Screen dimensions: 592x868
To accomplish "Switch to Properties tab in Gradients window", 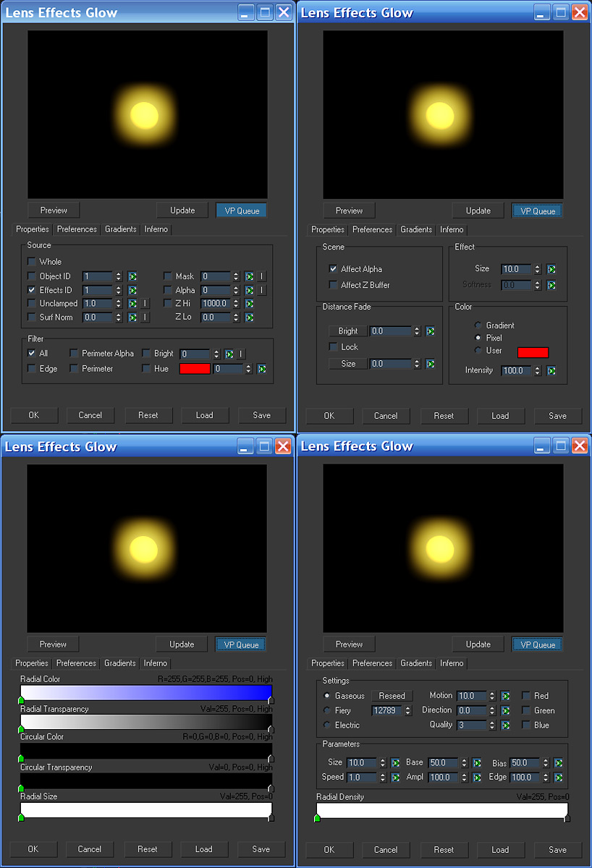I will 32,663.
